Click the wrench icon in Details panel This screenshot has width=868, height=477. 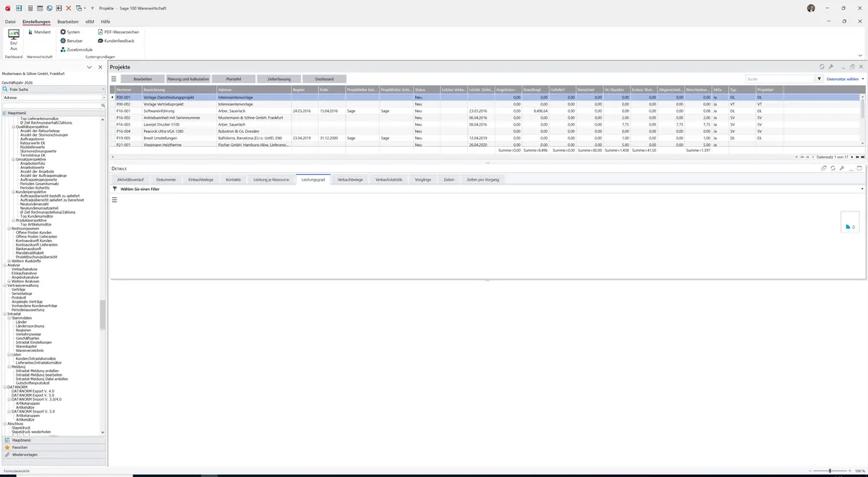[x=842, y=168]
